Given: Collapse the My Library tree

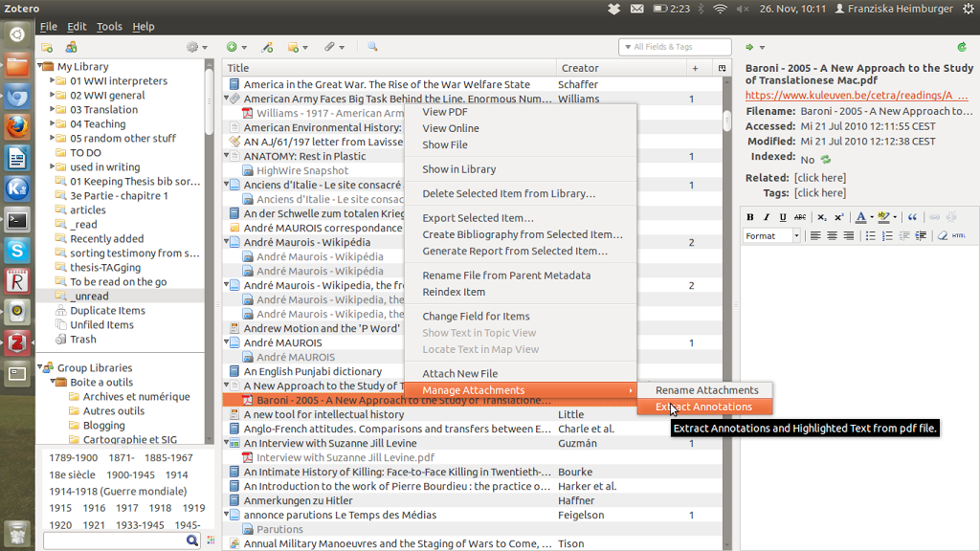Looking at the screenshot, I should 40,66.
